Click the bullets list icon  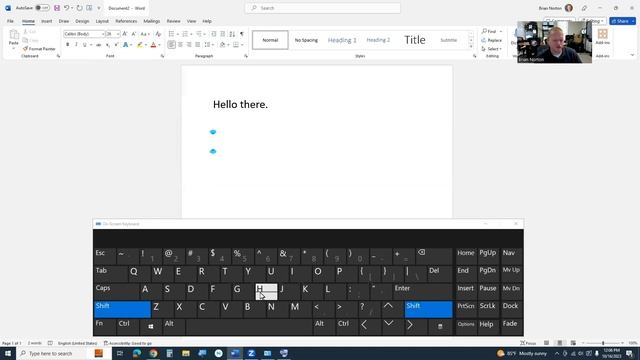171,34
